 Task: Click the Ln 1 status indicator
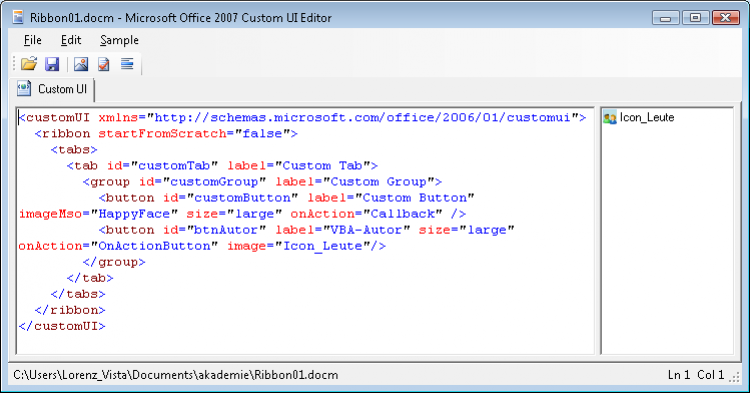679,375
